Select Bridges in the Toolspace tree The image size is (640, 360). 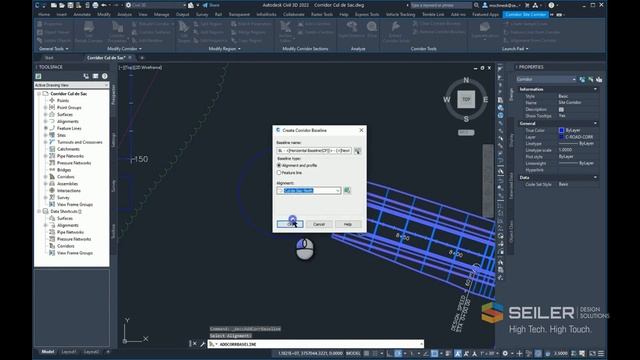pyautogui.click(x=64, y=170)
